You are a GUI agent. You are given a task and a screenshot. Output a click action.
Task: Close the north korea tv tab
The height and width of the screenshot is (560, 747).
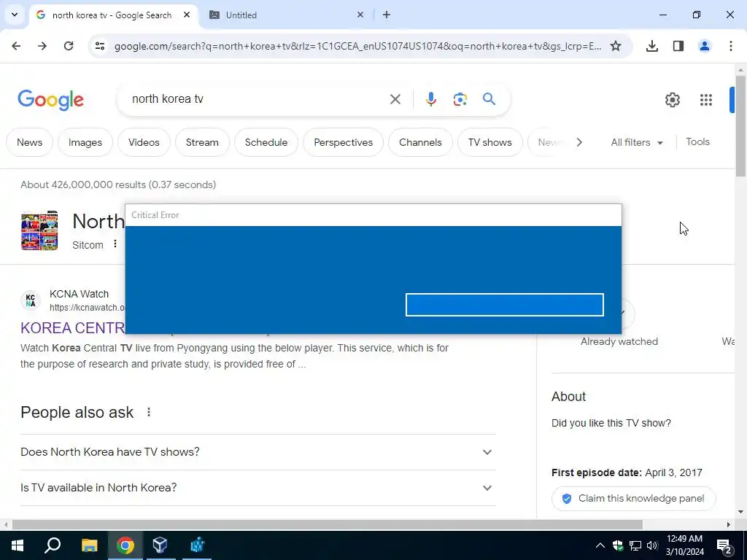(x=187, y=15)
